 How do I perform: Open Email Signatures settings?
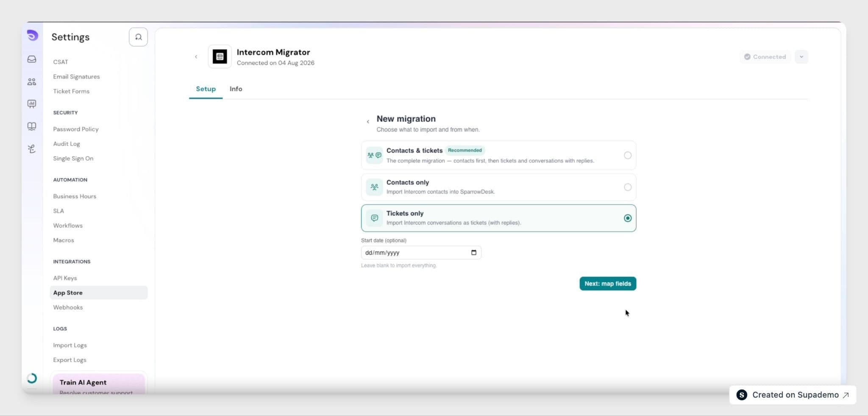tap(76, 77)
